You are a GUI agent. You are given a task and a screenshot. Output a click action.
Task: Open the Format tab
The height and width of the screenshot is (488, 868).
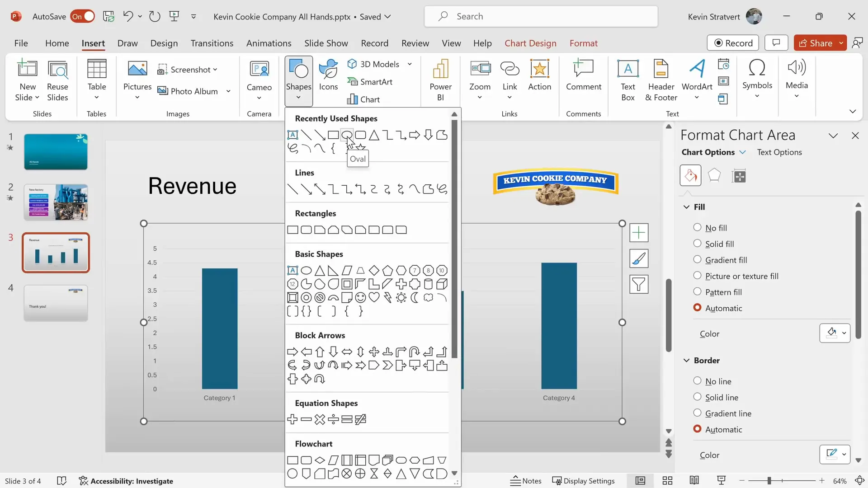tap(583, 43)
